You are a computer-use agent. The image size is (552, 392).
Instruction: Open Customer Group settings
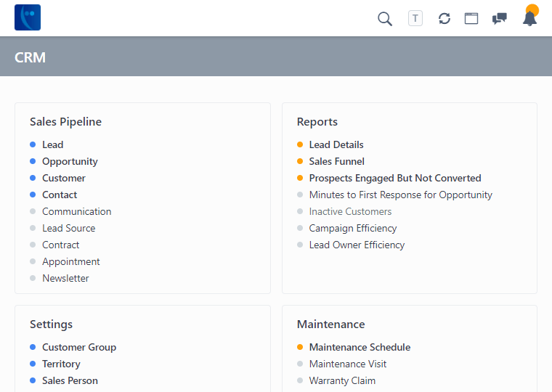(x=79, y=347)
